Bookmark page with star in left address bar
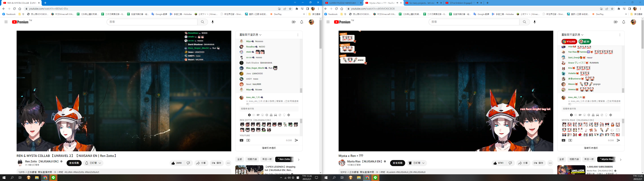The image size is (644, 181). 290,9
